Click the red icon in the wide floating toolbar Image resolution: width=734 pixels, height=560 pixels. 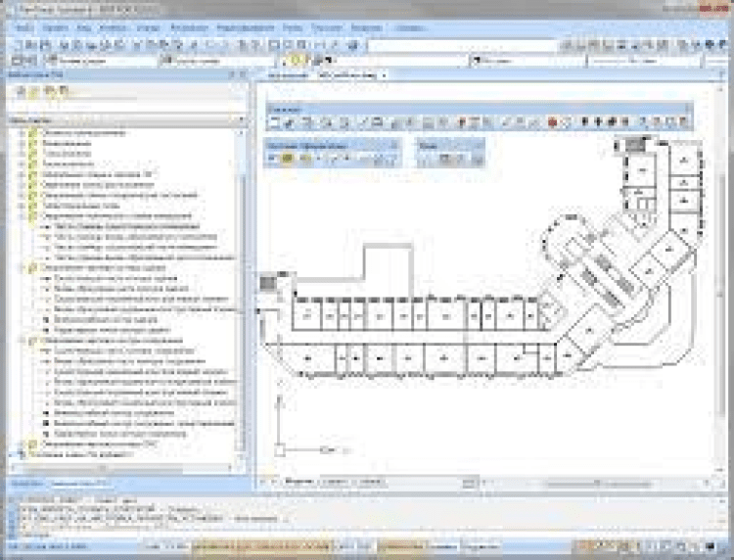pos(553,122)
